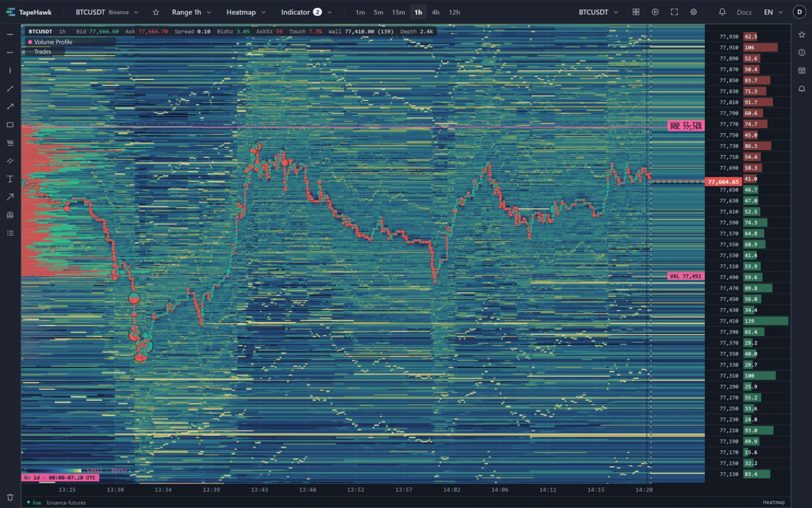Expand the Indicator dropdown
The width and height of the screenshot is (812, 508).
coord(306,12)
